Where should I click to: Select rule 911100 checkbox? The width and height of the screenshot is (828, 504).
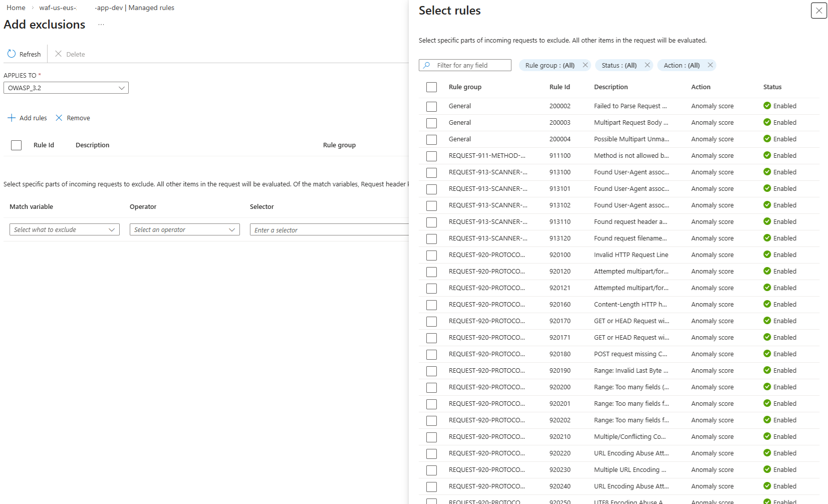click(x=431, y=156)
